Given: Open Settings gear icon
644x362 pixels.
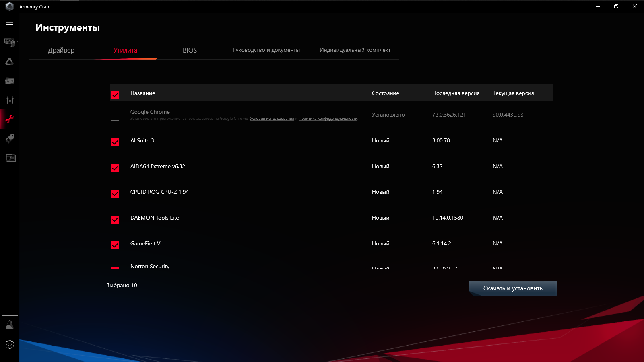Looking at the screenshot, I should [x=10, y=344].
